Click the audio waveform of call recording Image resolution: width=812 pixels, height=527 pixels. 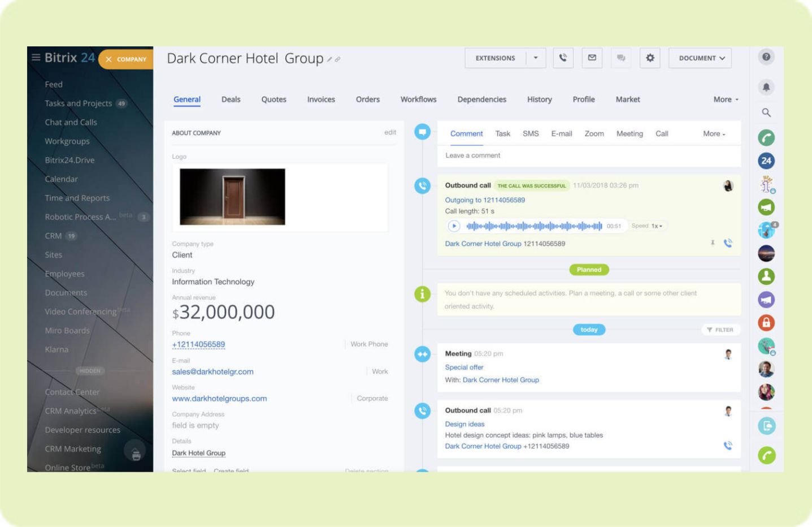tap(534, 226)
